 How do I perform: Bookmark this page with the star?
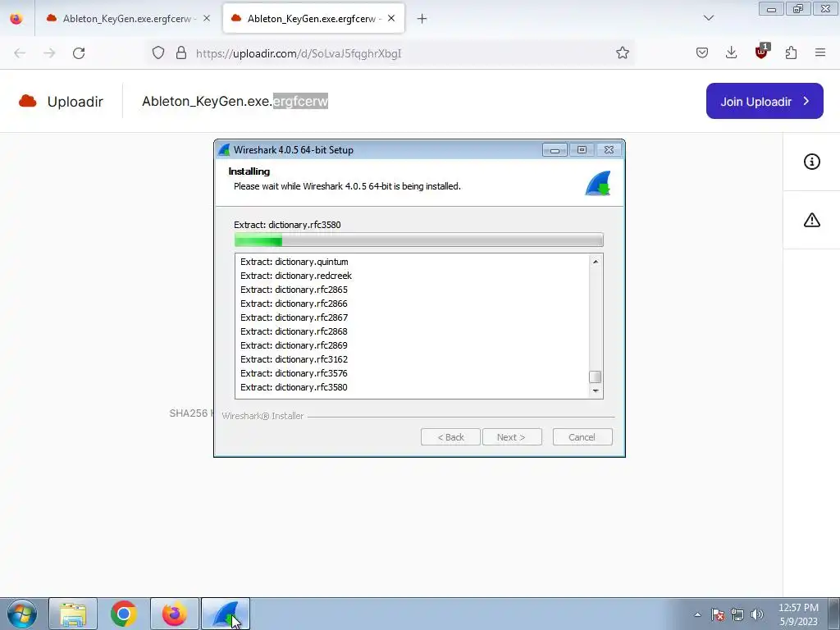622,53
